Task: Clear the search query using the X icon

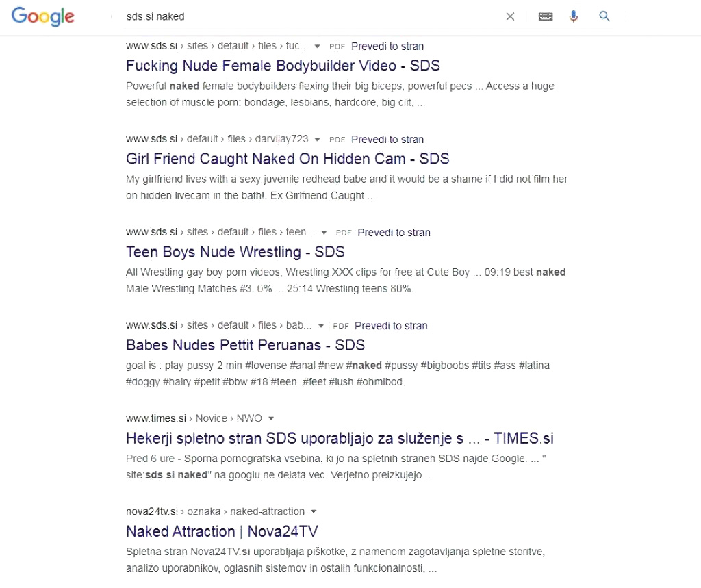Action: [x=510, y=16]
